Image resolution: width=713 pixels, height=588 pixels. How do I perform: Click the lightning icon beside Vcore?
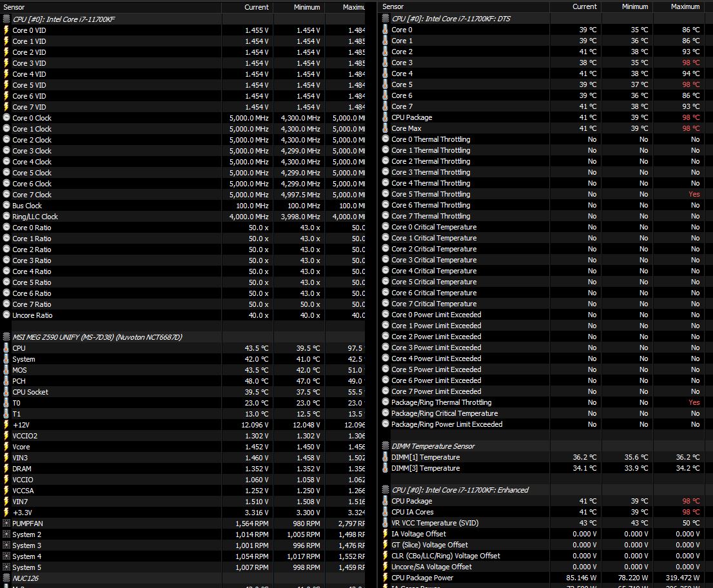(x=6, y=447)
